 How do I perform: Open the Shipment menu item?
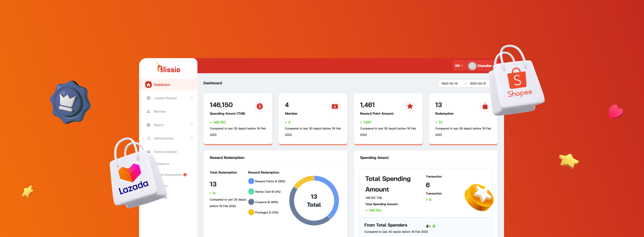pyautogui.click(x=163, y=164)
